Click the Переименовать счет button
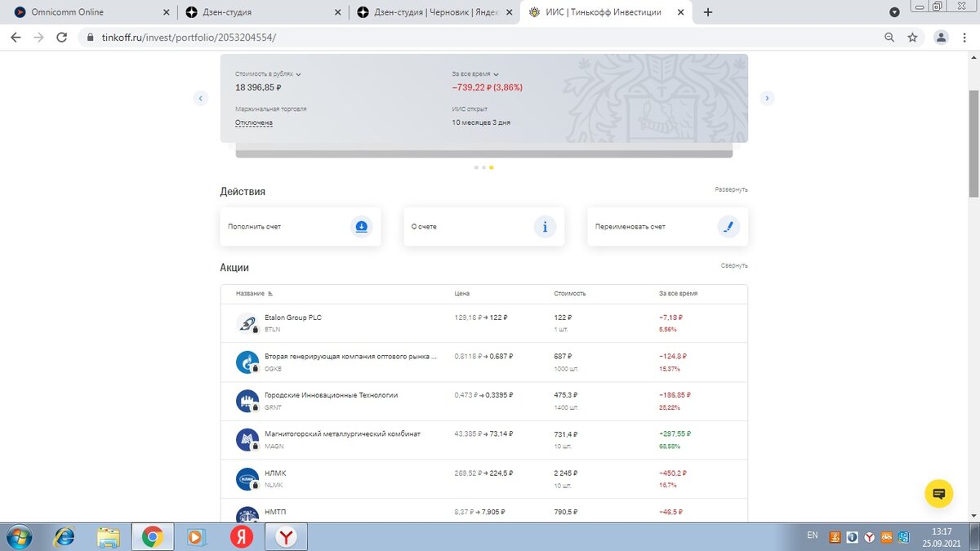 tap(667, 226)
